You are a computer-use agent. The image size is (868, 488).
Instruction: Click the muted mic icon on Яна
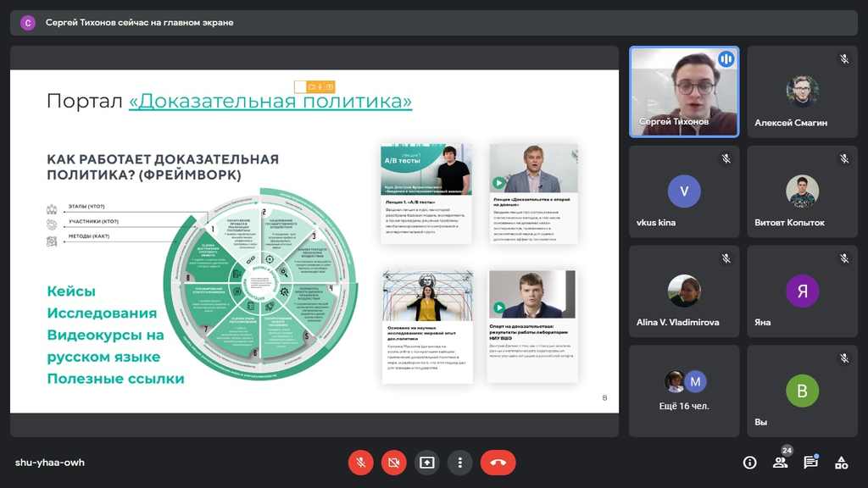844,258
